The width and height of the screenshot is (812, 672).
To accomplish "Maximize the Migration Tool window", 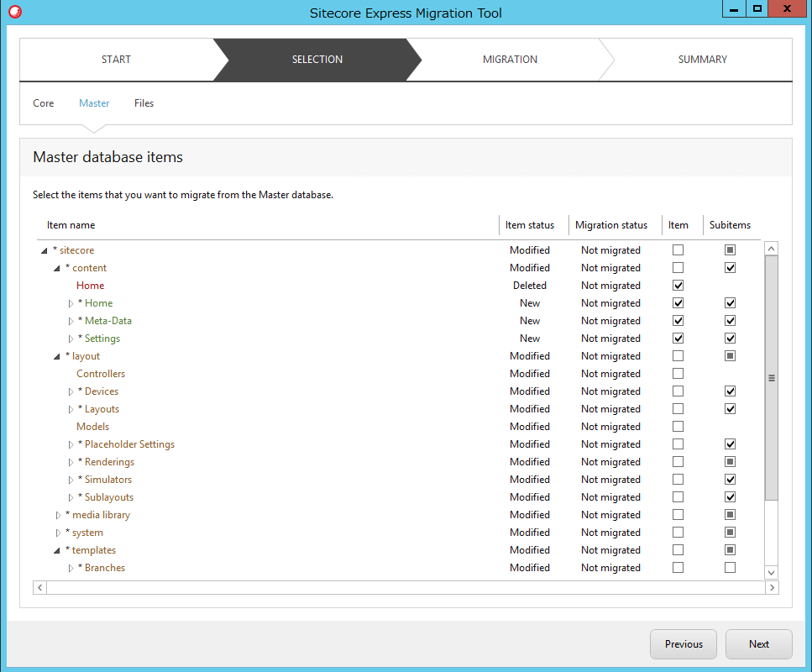I will 757,8.
